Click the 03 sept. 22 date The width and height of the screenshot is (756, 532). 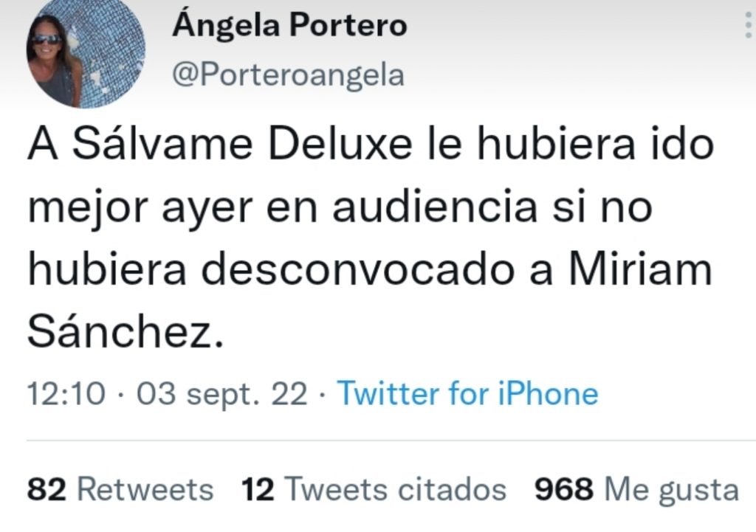tap(221, 394)
